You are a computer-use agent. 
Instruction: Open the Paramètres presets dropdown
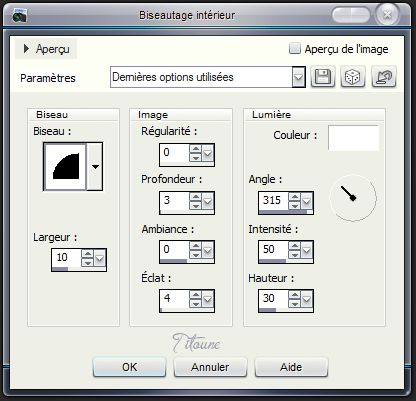pyautogui.click(x=298, y=77)
